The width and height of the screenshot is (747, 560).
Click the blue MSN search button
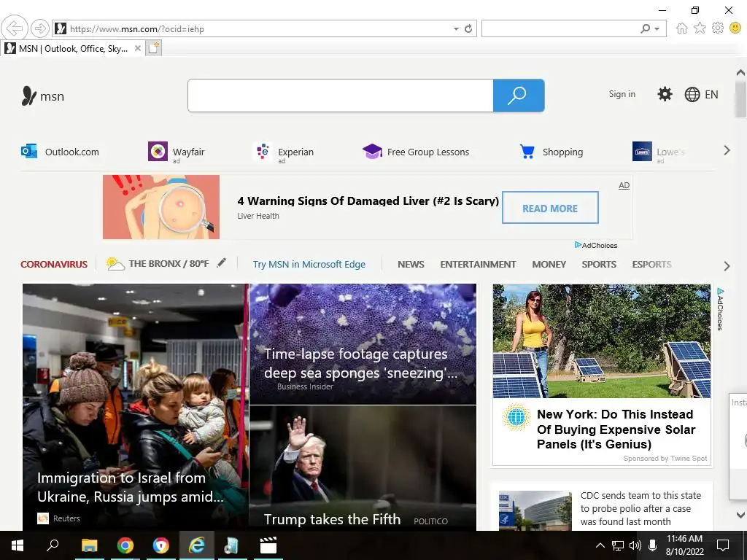pos(519,96)
